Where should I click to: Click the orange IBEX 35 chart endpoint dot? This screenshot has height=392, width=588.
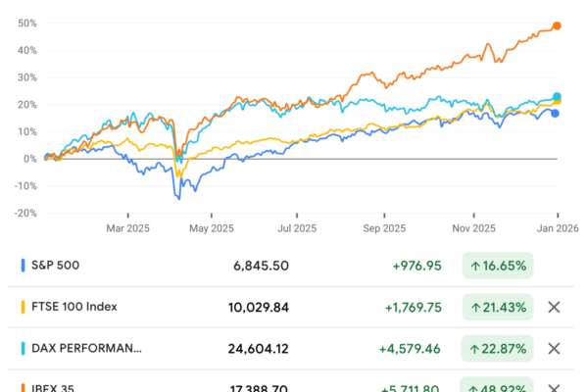pyautogui.click(x=557, y=25)
